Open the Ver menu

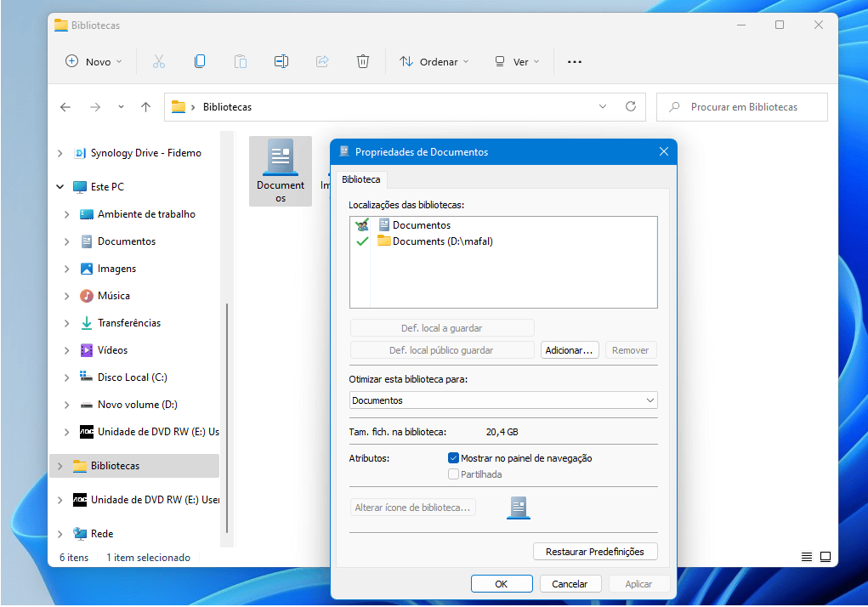click(517, 61)
